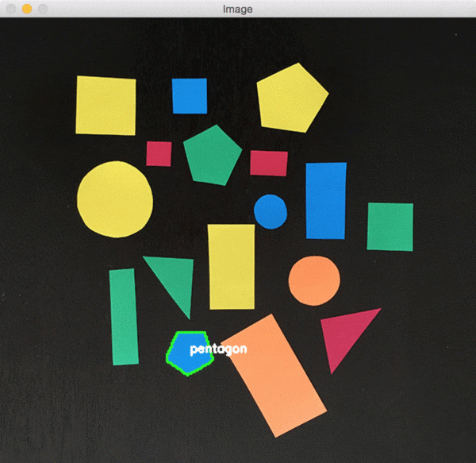The height and width of the screenshot is (463, 476).
Task: Select the small blue square near the top
Action: 190,96
